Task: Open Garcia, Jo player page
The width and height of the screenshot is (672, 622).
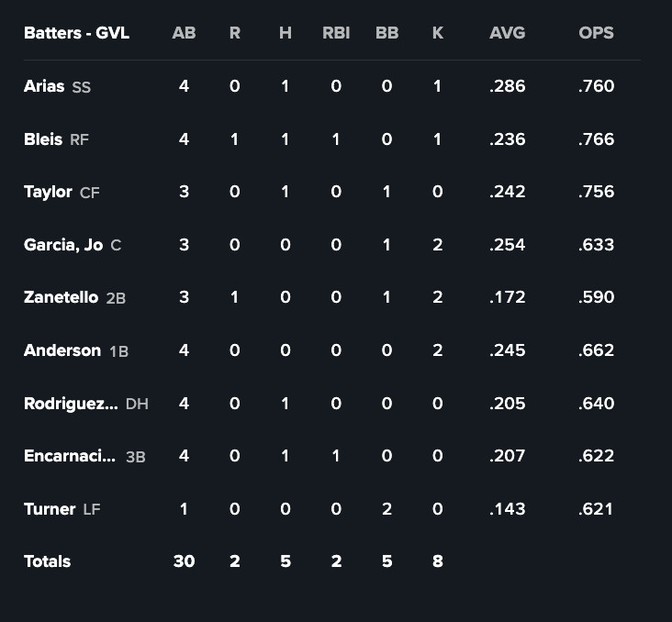Action: click(63, 245)
